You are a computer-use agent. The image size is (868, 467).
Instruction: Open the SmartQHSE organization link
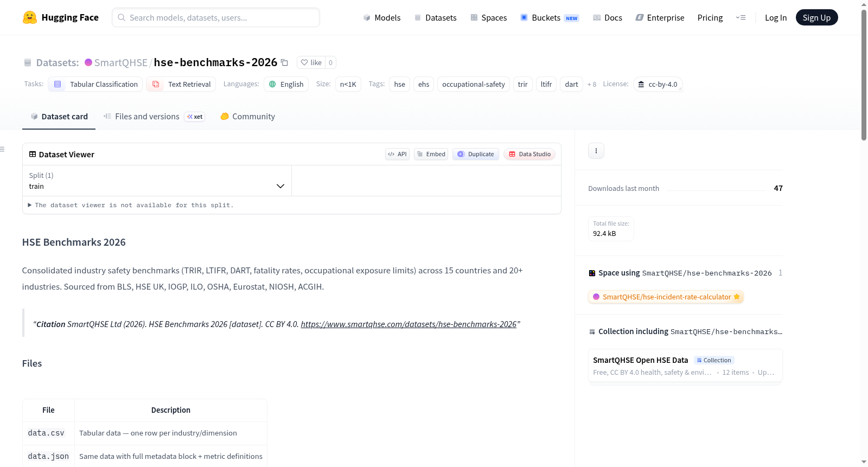point(121,62)
